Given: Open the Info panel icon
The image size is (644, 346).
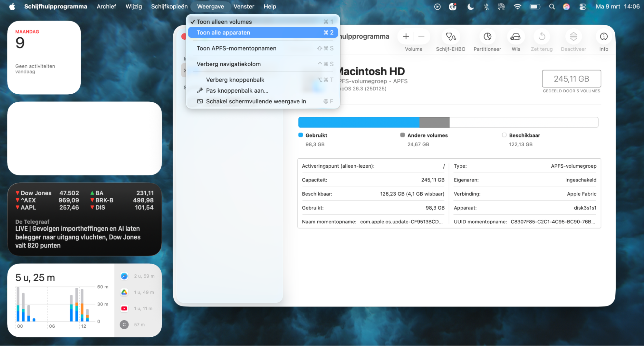Looking at the screenshot, I should pyautogui.click(x=603, y=37).
